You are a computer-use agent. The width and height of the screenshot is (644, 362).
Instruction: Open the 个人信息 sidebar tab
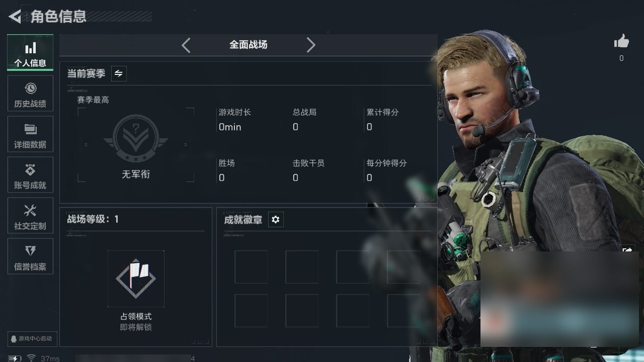click(x=30, y=53)
